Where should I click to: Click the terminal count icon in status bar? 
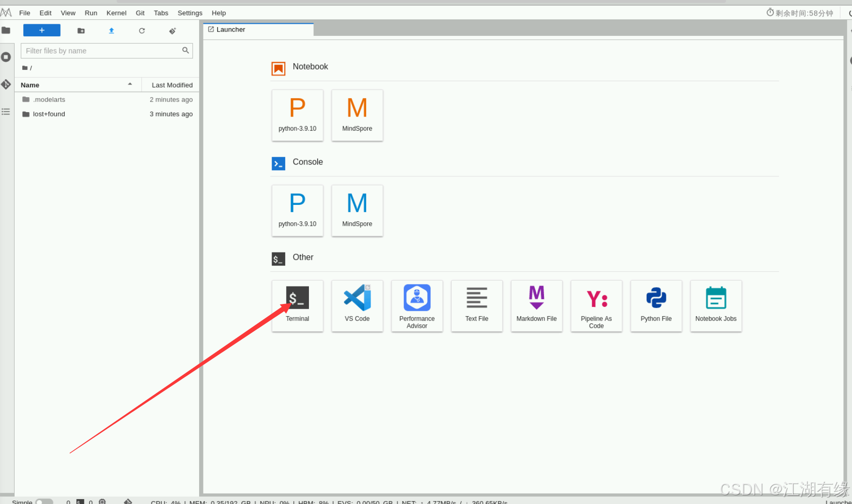tap(80, 502)
